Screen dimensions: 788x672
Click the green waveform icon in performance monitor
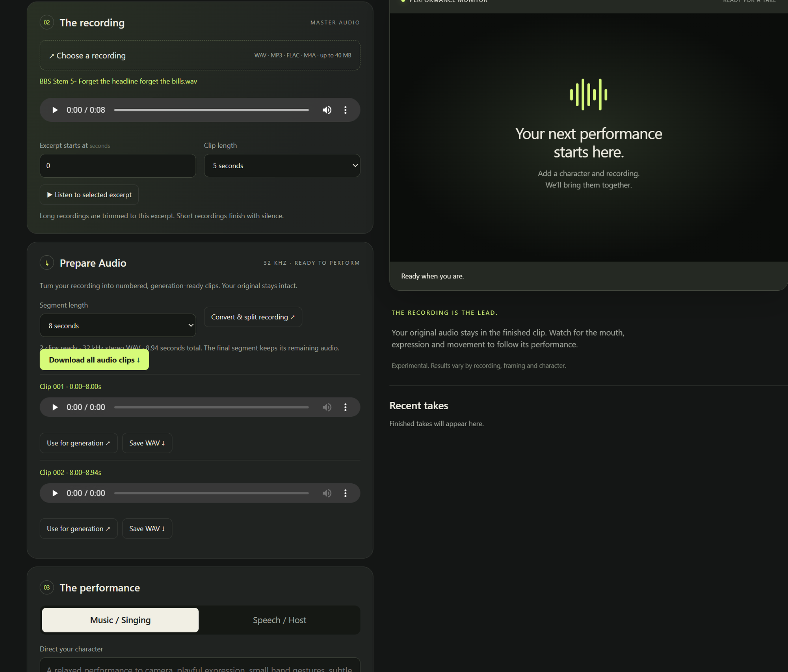(x=589, y=95)
